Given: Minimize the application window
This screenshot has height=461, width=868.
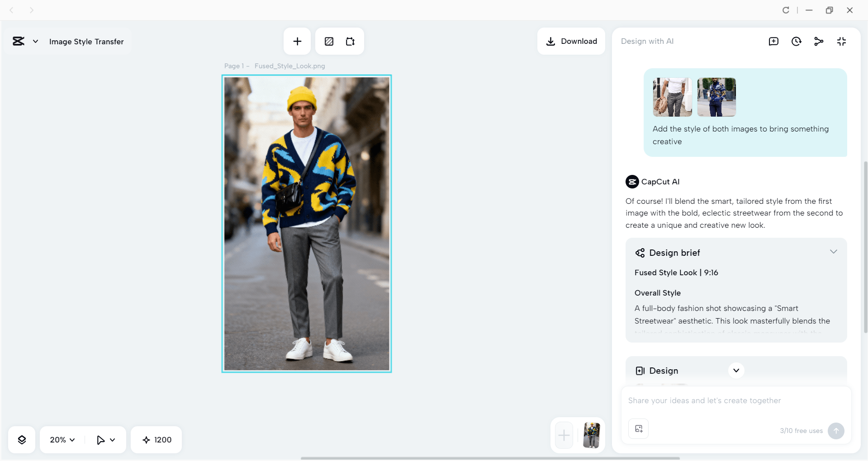Looking at the screenshot, I should coord(809,10).
